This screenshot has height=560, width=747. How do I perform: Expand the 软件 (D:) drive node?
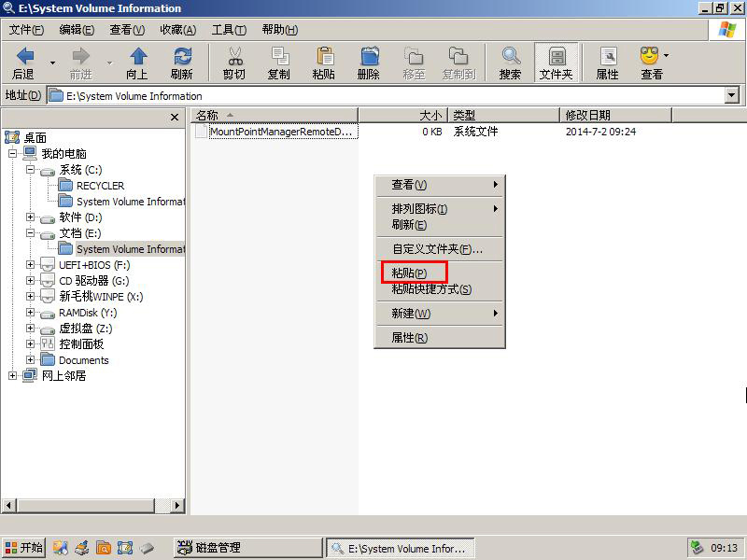(30, 217)
